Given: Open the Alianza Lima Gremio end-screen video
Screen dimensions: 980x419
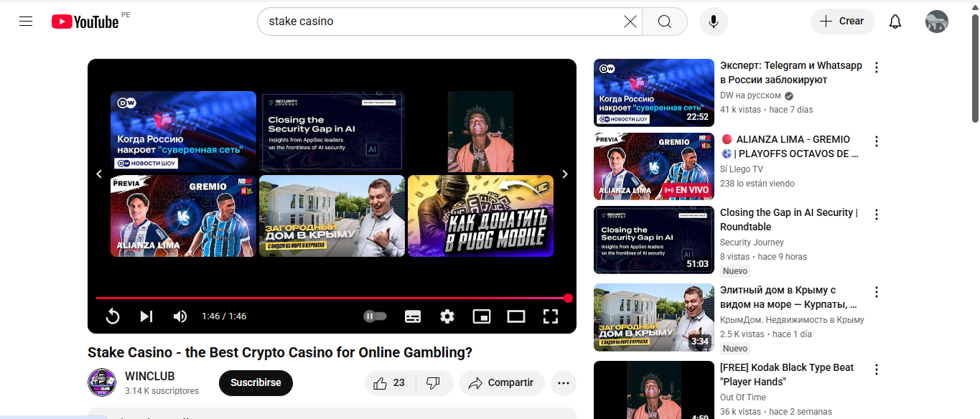Looking at the screenshot, I should pos(183,216).
